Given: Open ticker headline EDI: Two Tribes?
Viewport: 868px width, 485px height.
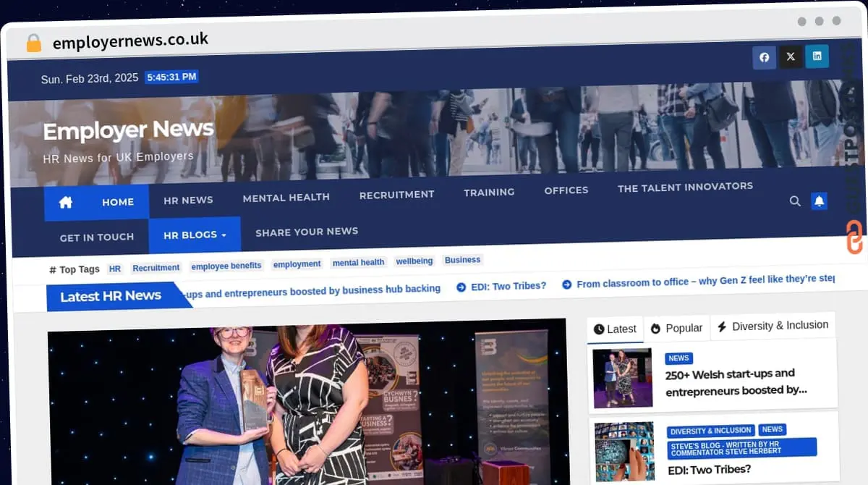Looking at the screenshot, I should click(509, 286).
